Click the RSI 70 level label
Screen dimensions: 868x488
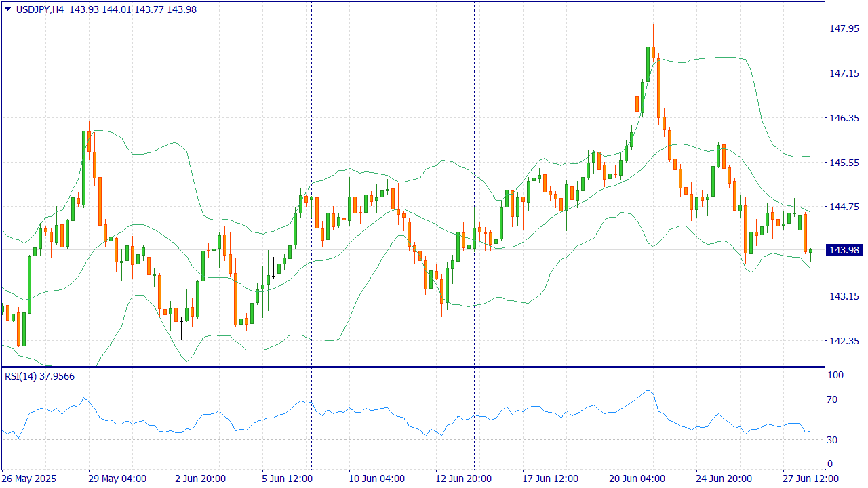click(x=833, y=399)
